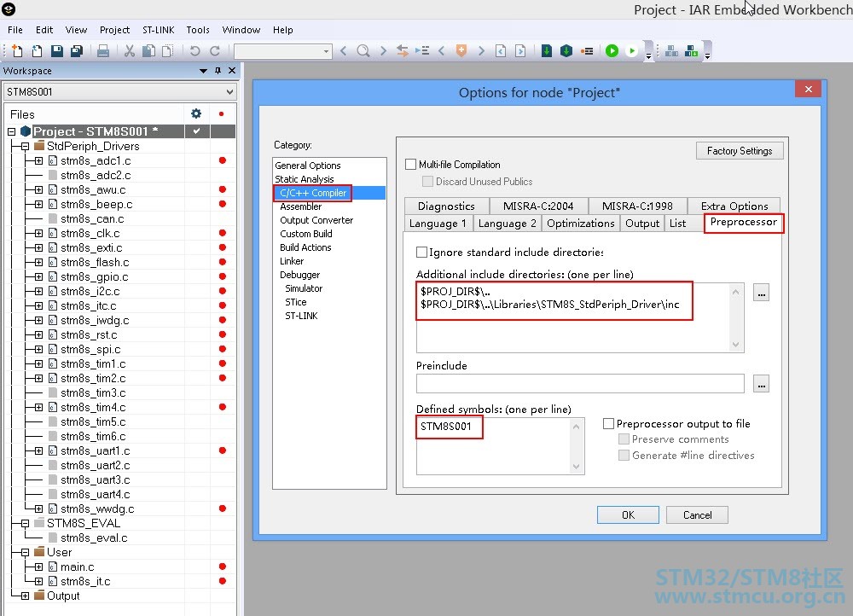Click the Download and Debug green play icon
853x616 pixels.
(612, 51)
